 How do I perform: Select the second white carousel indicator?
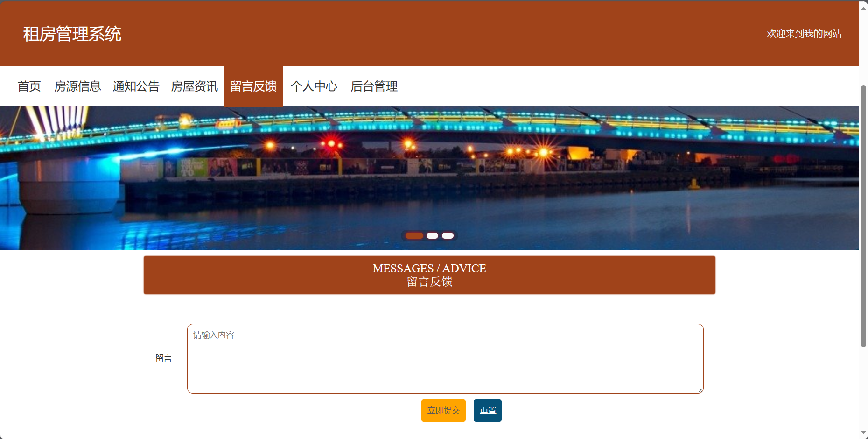coord(432,235)
